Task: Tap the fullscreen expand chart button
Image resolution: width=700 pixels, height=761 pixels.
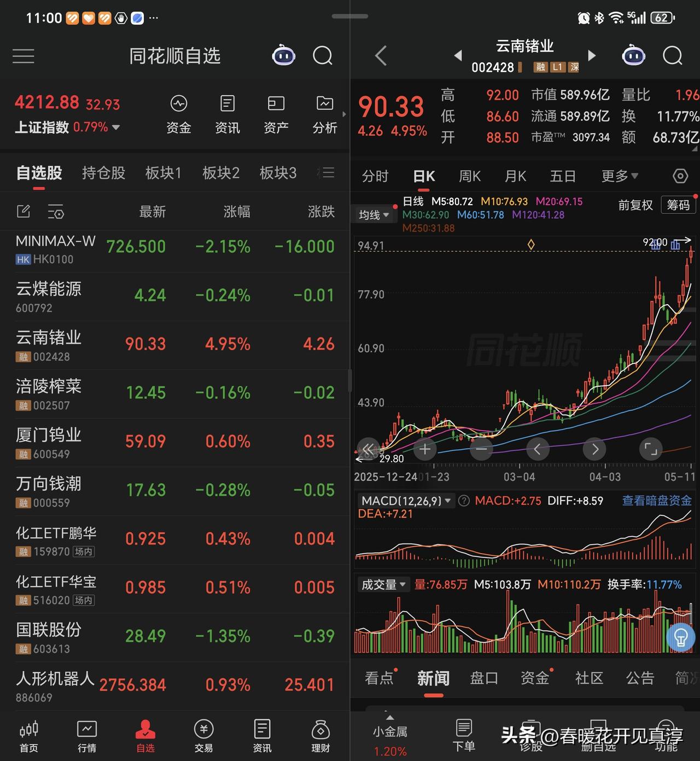Action: click(651, 449)
